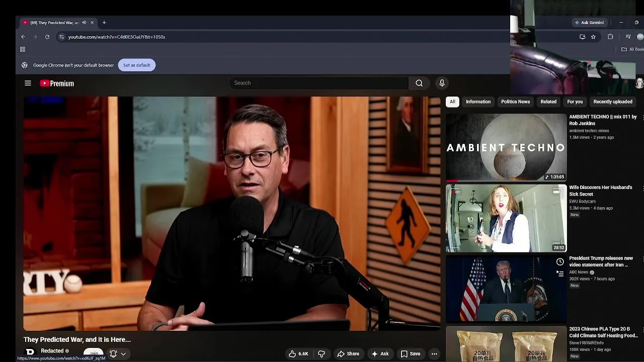Open the Ambient Techno mix thumbnail
Image resolution: width=644 pixels, height=362 pixels.
(x=506, y=147)
